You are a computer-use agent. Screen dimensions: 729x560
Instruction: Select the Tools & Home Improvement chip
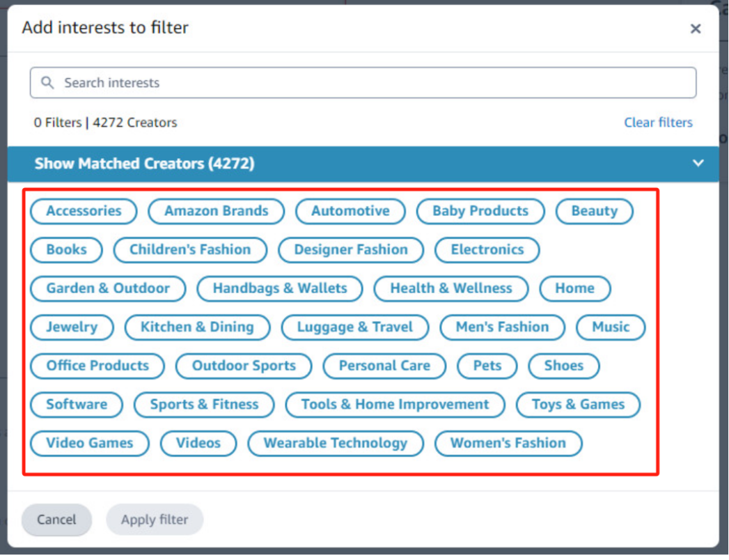click(395, 404)
